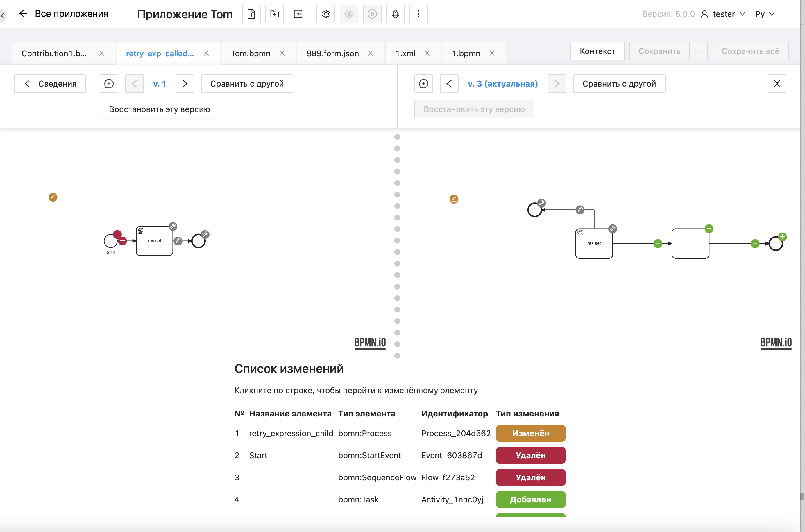Click the red minus marker on Start event
The width and height of the screenshot is (805, 532).
[117, 234]
